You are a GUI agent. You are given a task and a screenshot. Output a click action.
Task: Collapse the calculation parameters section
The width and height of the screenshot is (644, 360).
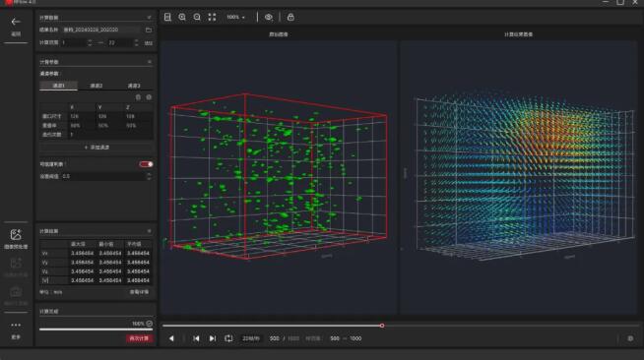coord(150,62)
